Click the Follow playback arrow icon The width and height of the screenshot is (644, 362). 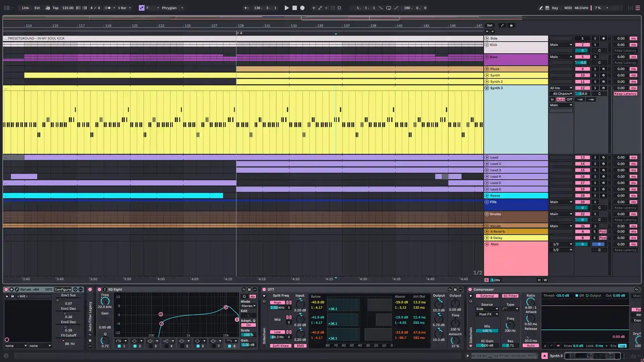pos(246,8)
